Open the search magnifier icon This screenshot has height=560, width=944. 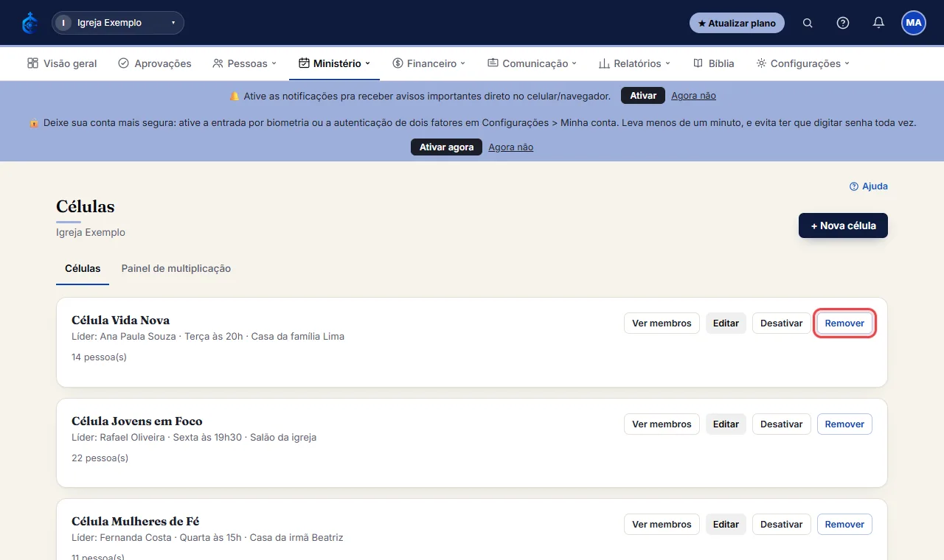click(808, 23)
